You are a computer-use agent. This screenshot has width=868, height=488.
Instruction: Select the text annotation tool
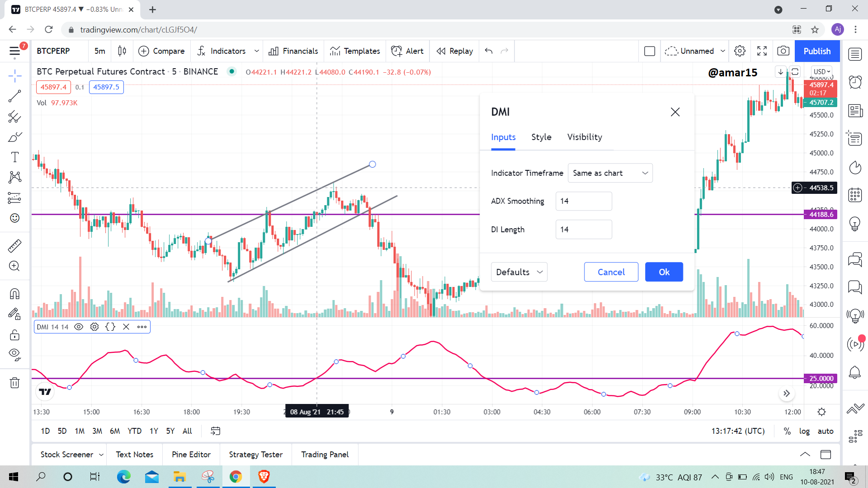pos(14,157)
